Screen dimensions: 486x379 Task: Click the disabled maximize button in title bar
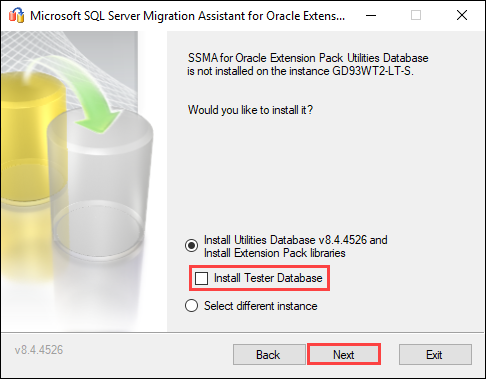pos(416,15)
